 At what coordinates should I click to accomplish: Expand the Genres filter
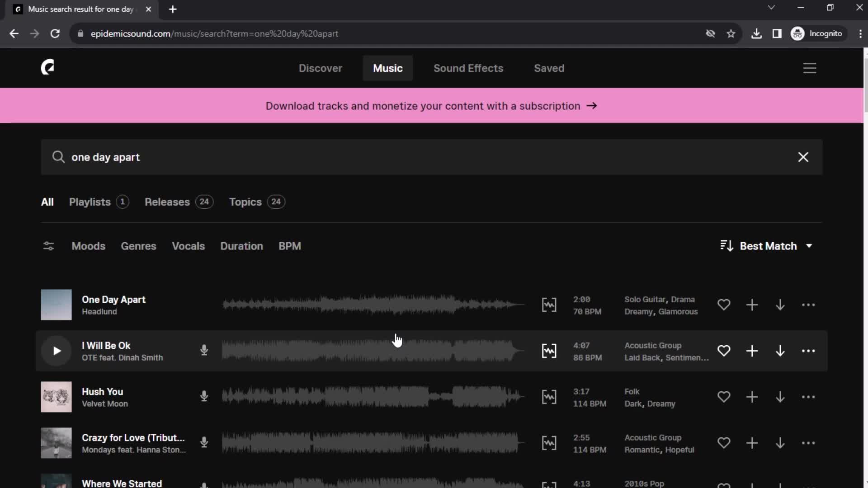pos(138,246)
